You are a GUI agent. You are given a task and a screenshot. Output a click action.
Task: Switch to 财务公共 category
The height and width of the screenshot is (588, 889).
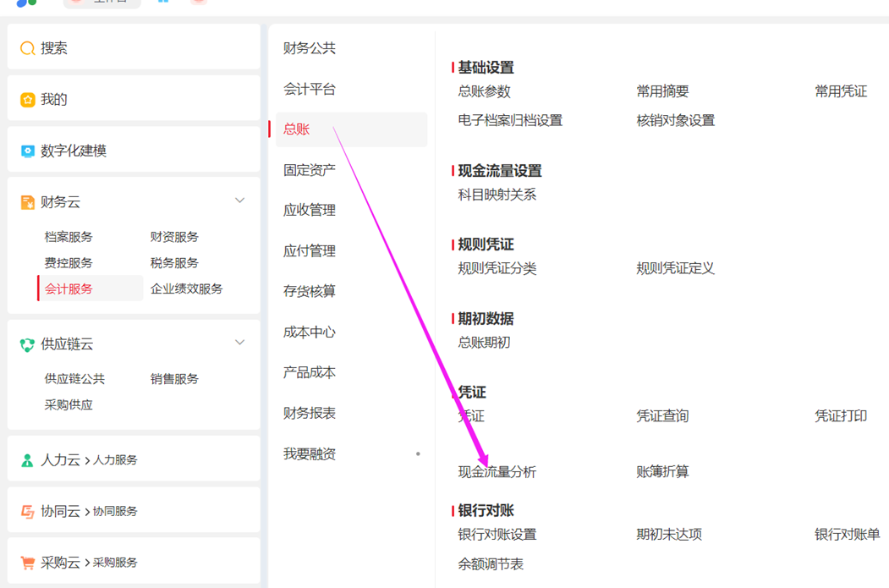point(310,48)
